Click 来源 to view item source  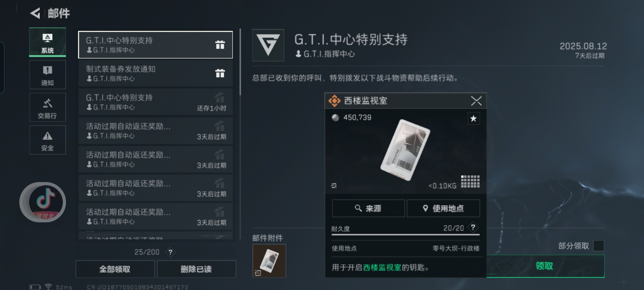click(368, 208)
